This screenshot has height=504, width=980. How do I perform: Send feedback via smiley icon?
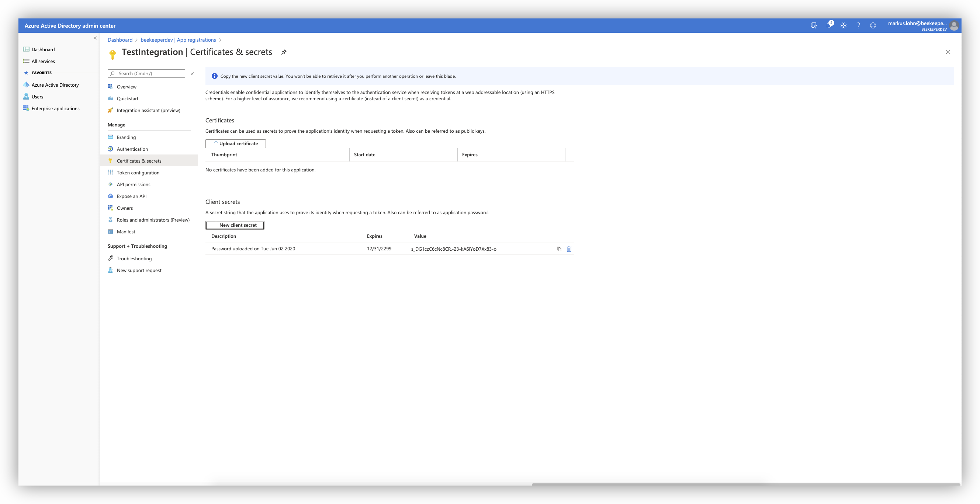(873, 25)
